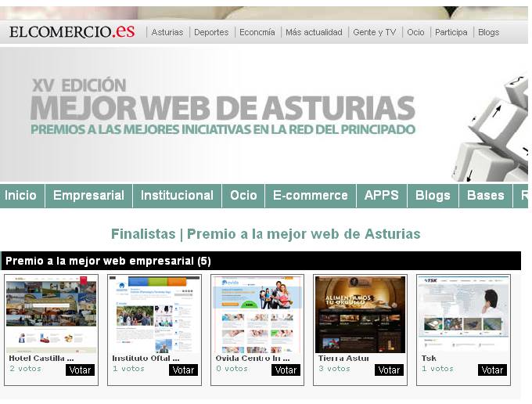Open Ovida Centro website thumbnail

257,315
